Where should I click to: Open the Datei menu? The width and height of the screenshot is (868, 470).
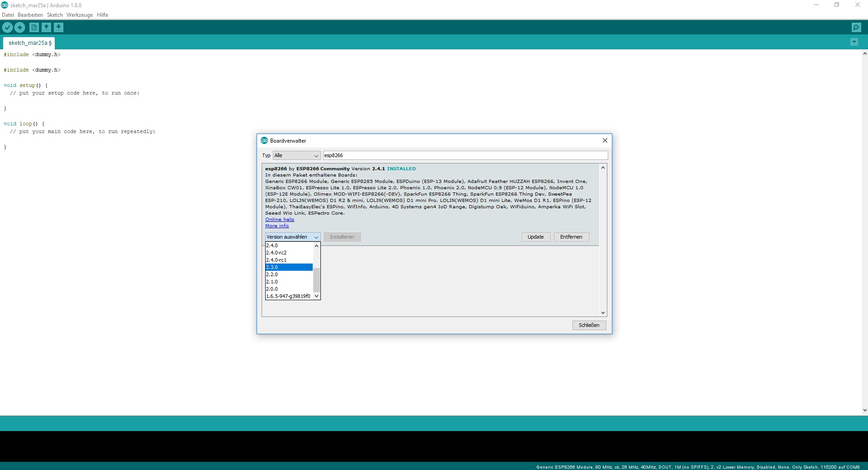pyautogui.click(x=8, y=15)
